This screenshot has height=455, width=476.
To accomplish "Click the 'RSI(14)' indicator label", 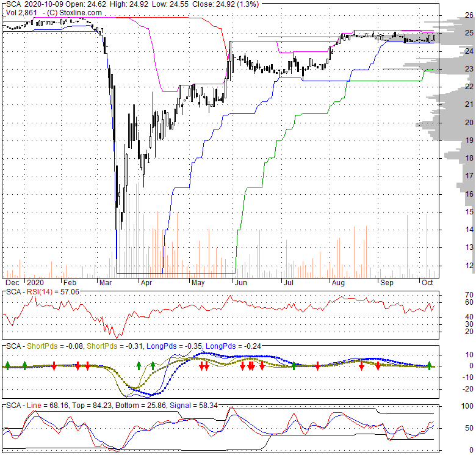I will pos(40,292).
